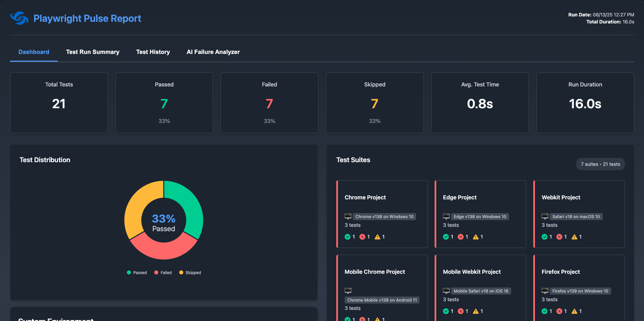Click the Playwright Pulse logo icon

[19, 18]
